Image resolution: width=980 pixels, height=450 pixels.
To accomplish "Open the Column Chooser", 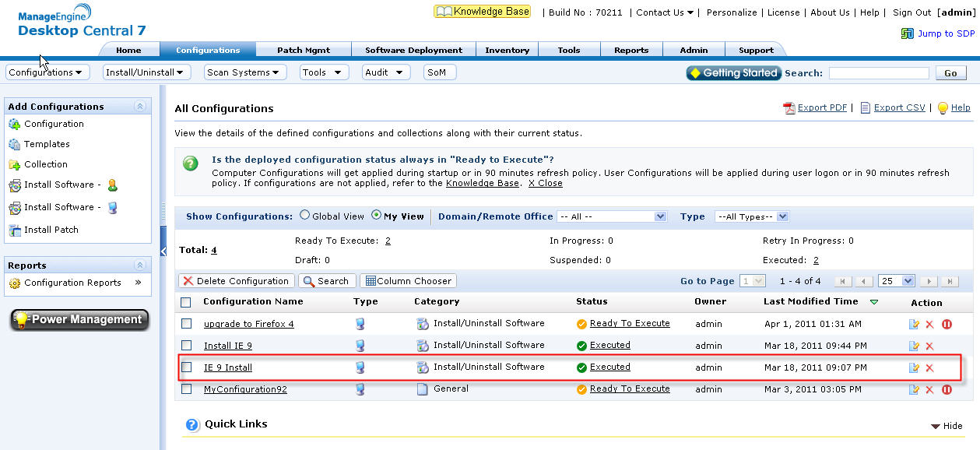I will coord(409,281).
